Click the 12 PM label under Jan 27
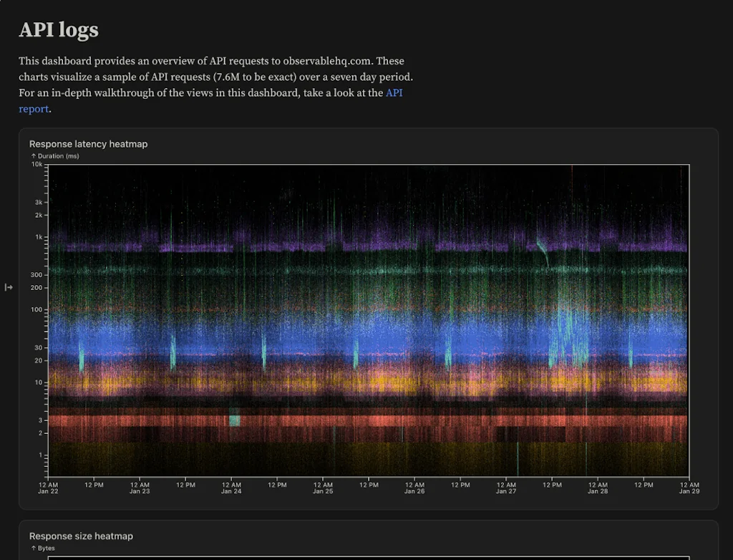The height and width of the screenshot is (560, 733). tap(552, 485)
